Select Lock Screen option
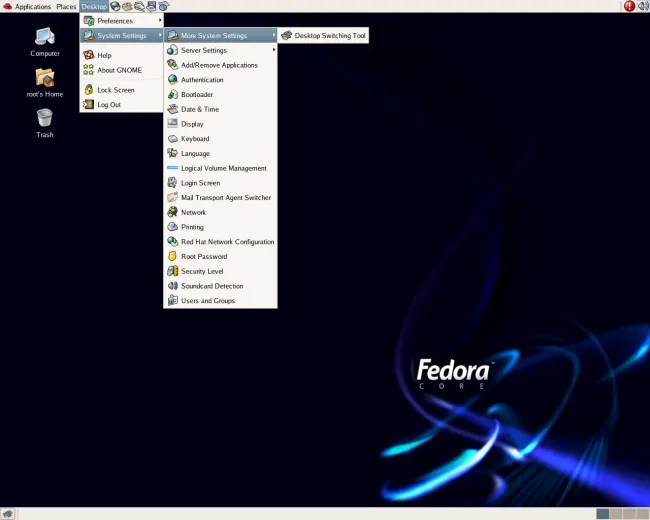The width and height of the screenshot is (650, 520). pyautogui.click(x=115, y=90)
